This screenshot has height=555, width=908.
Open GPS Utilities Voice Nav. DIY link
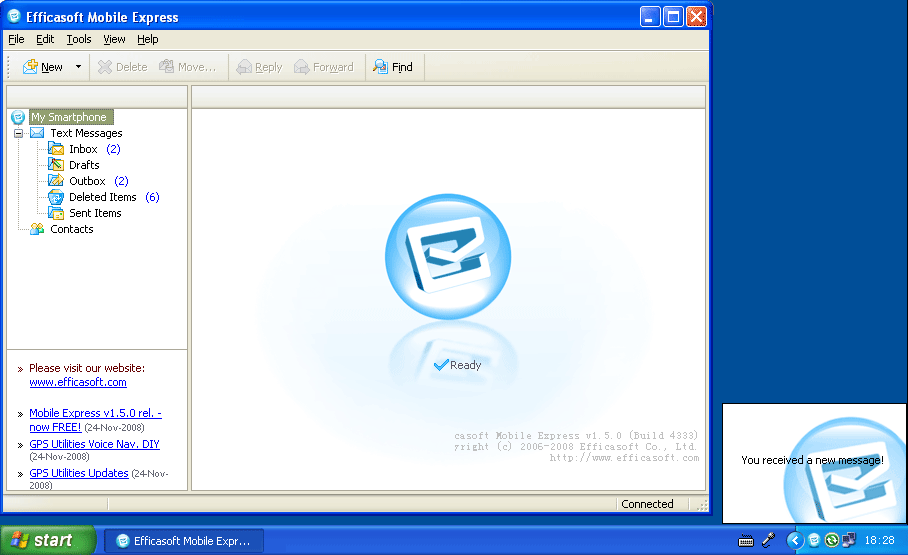pos(94,444)
